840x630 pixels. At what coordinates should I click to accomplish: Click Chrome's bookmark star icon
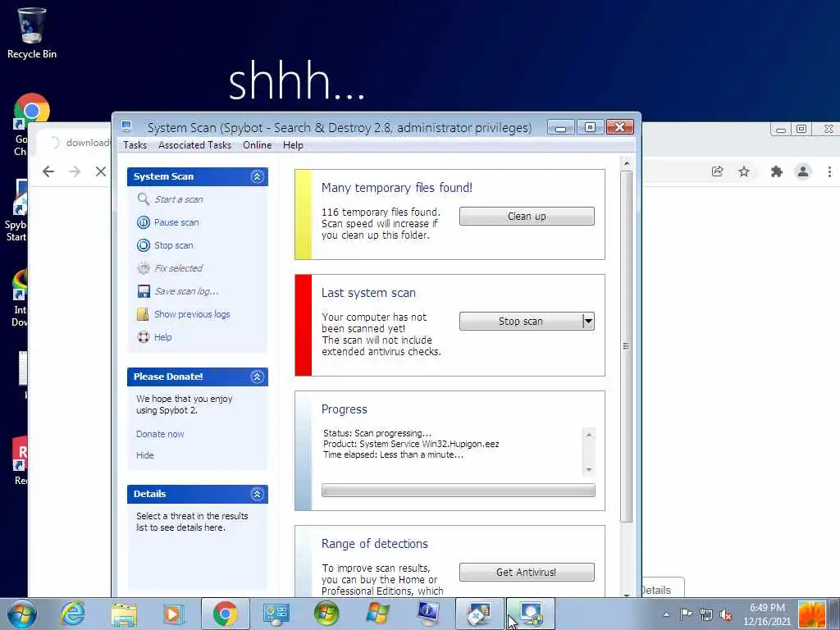[x=743, y=171]
